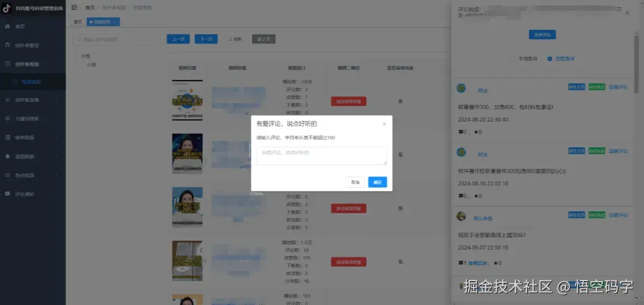Click avatar of the 2024-08-20 comment
644x305 pixels.
[461, 88]
